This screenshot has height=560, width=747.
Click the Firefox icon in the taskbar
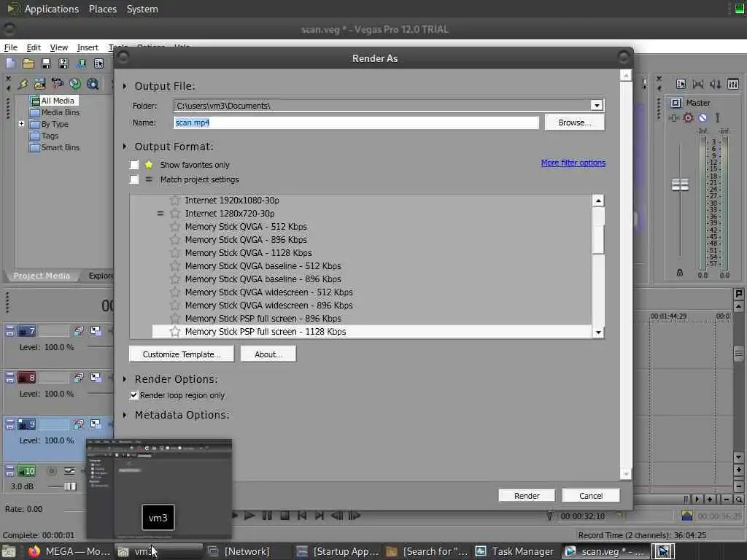pyautogui.click(x=34, y=551)
